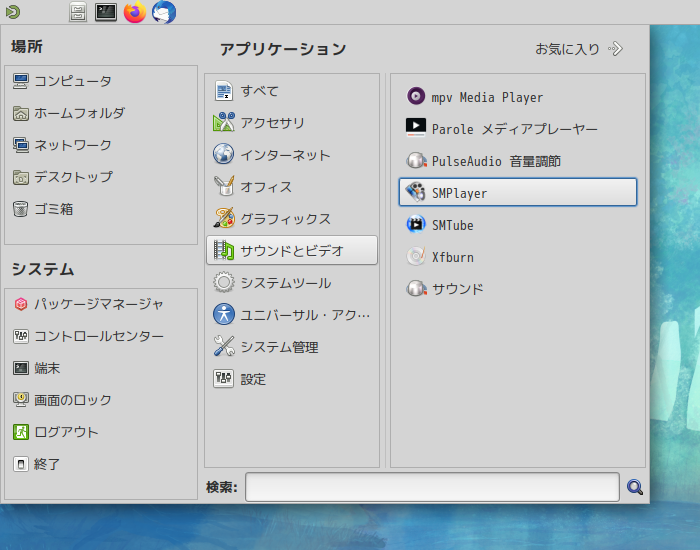Open コントロールセンター
Screen dimensions: 700x550
pyautogui.click(x=101, y=336)
